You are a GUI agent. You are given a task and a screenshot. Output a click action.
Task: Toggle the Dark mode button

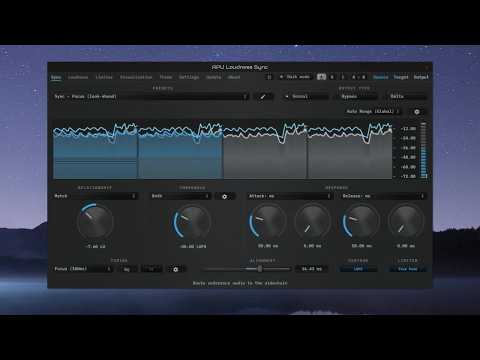click(x=295, y=77)
